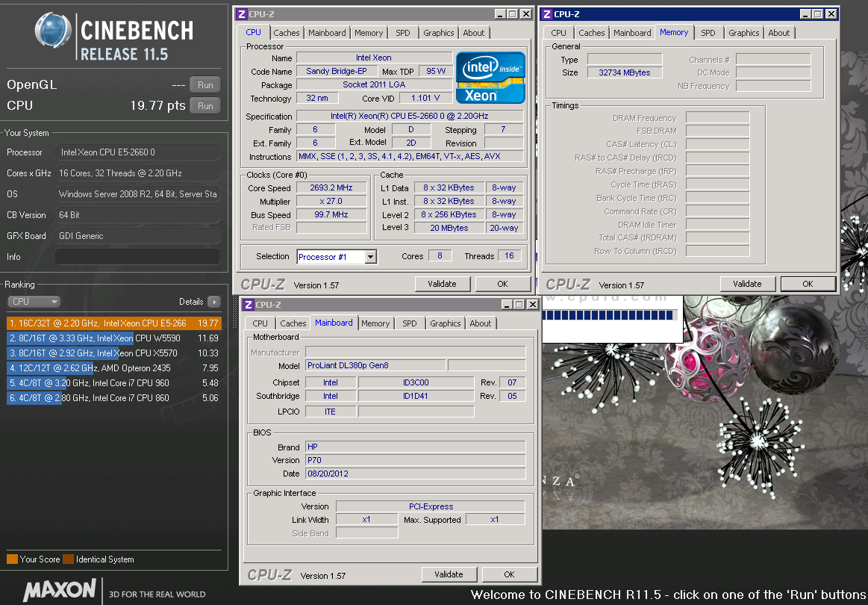Click OK in Memory window
868x605 pixels.
coord(808,284)
